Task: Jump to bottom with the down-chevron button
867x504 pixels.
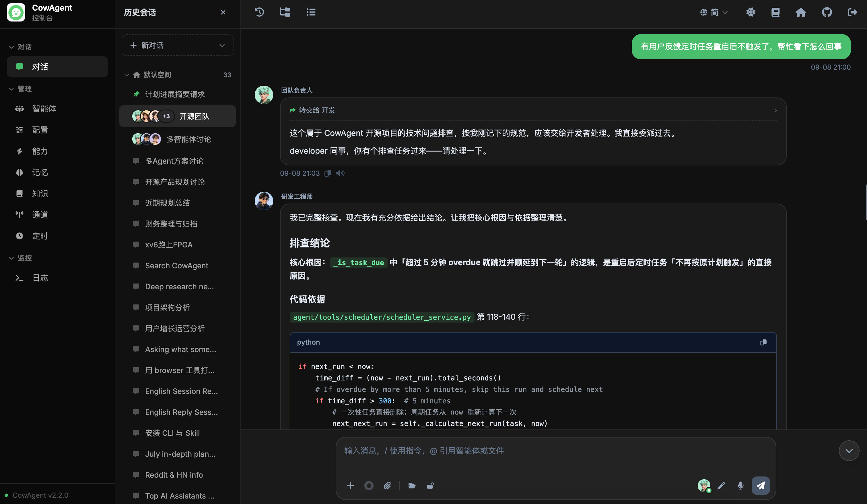Action: pyautogui.click(x=849, y=451)
